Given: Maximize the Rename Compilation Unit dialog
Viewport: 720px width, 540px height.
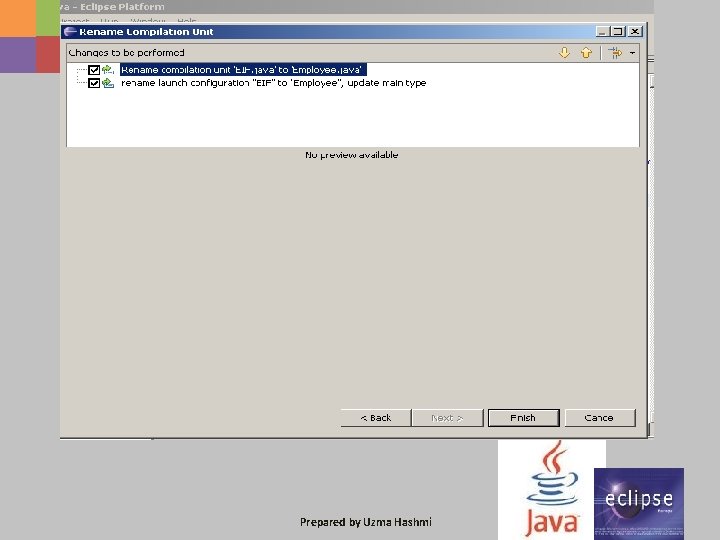Looking at the screenshot, I should pos(618,32).
